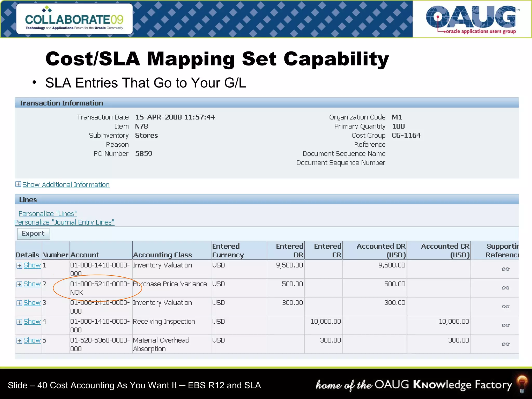This screenshot has width=532, height=399.
Task: Expand details plus icon for line 3
Action: (x=19, y=303)
